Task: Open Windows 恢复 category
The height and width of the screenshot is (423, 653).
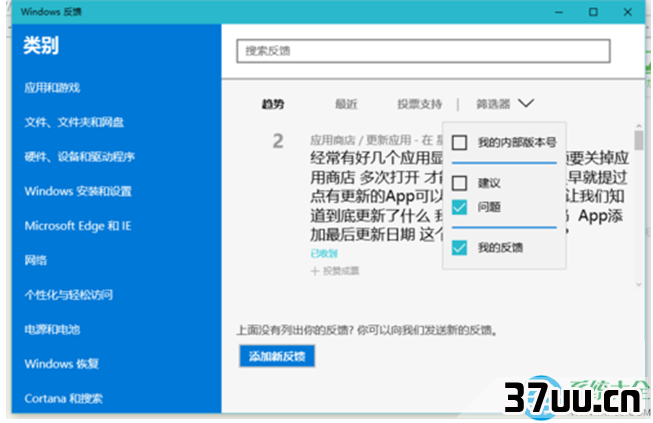Action: (62, 364)
